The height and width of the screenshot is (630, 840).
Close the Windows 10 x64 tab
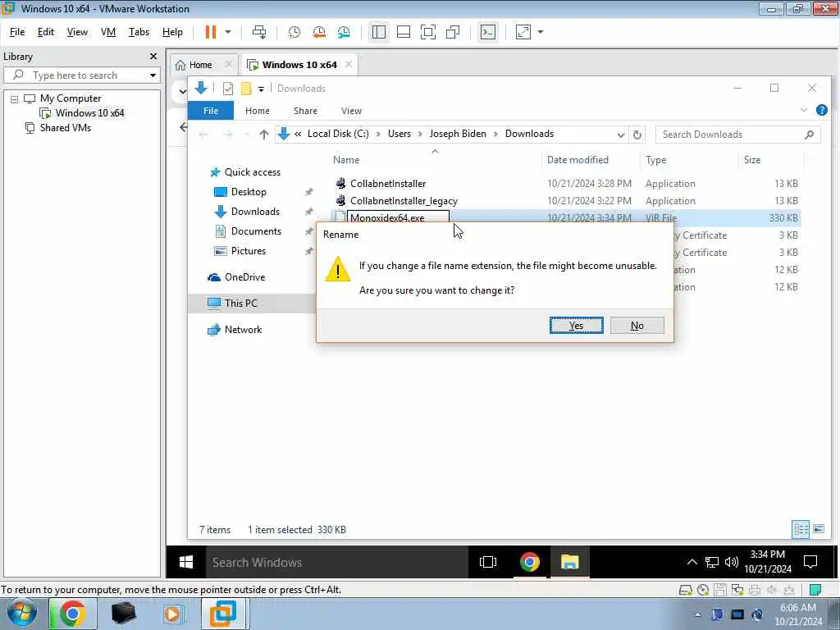(x=349, y=64)
